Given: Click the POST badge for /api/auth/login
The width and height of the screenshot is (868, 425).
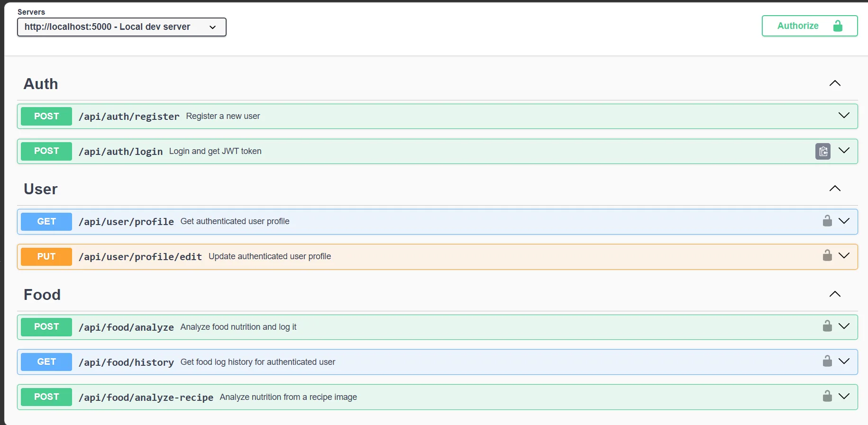Looking at the screenshot, I should coord(46,151).
